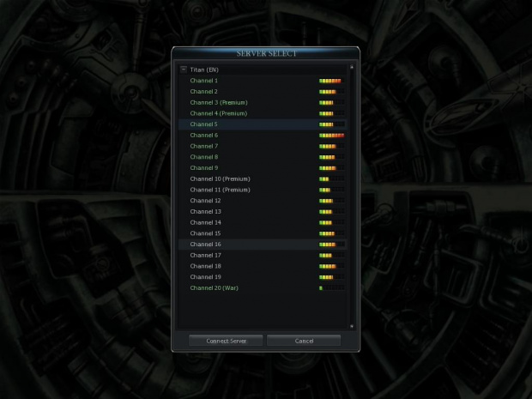Select Channel 11 (Premium)
The height and width of the screenshot is (399, 532).
263,190
